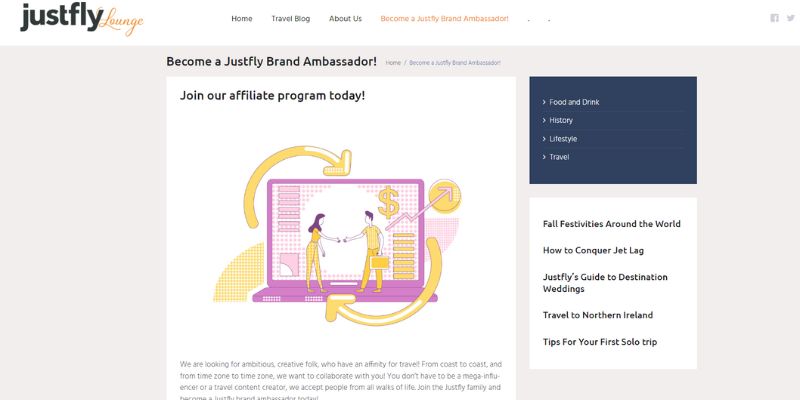Select About Us in the navigation
The height and width of the screenshot is (400, 800).
(x=345, y=19)
